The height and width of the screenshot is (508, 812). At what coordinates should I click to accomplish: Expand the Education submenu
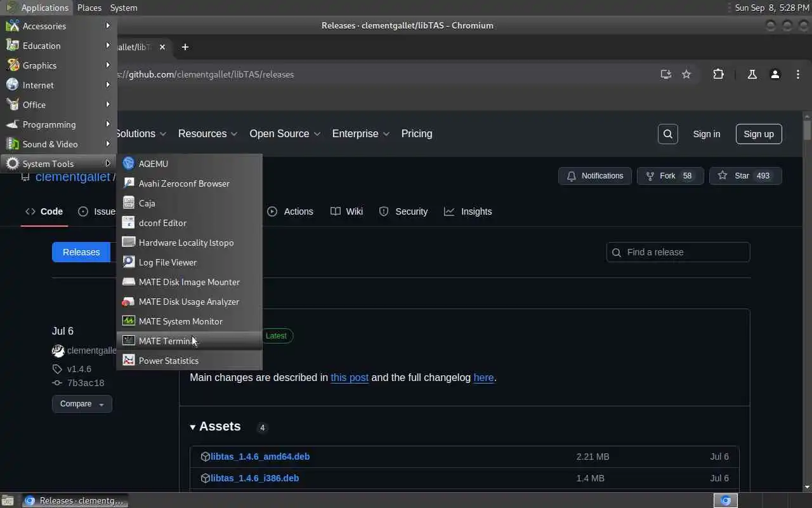pos(58,46)
